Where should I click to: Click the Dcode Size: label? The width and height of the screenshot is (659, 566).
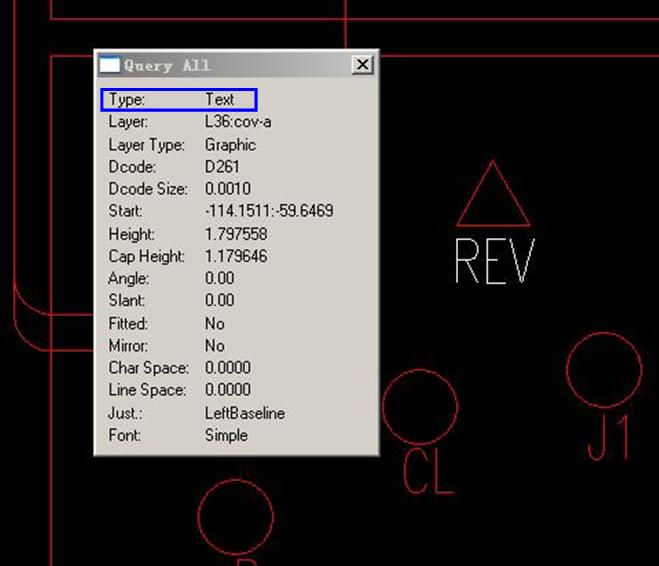pyautogui.click(x=148, y=189)
